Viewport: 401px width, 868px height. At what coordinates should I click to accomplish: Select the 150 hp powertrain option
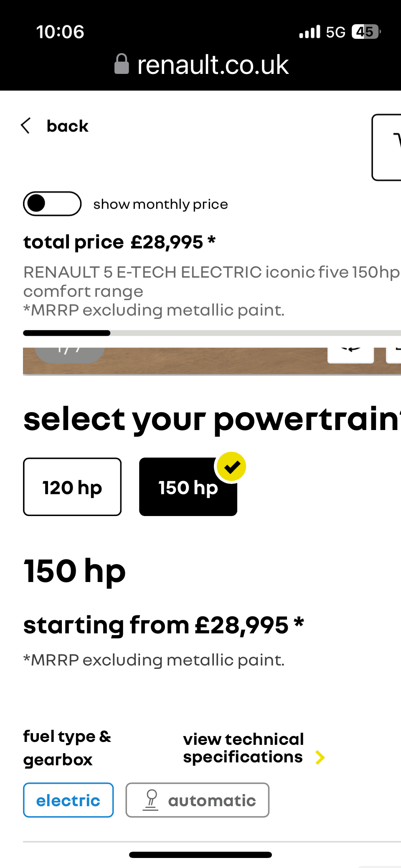(188, 488)
